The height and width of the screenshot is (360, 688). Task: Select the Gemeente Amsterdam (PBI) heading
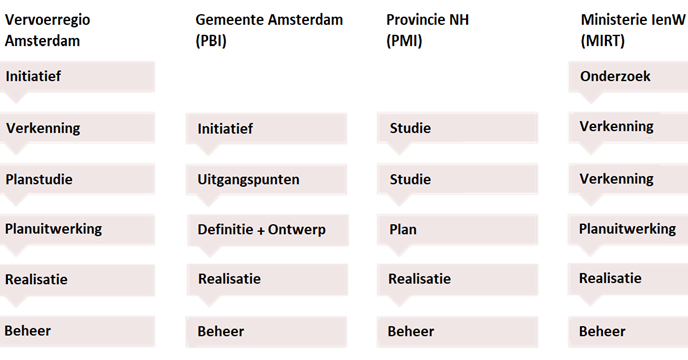[x=269, y=30]
